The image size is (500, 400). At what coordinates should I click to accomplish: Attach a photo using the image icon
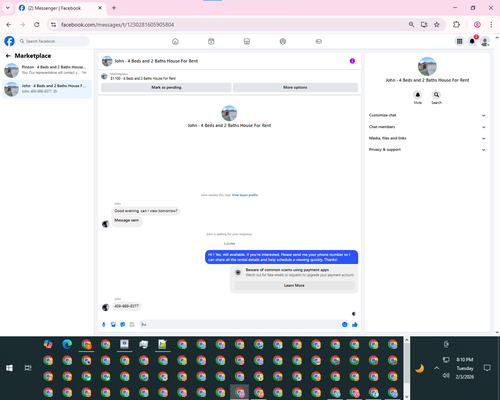pos(113,324)
